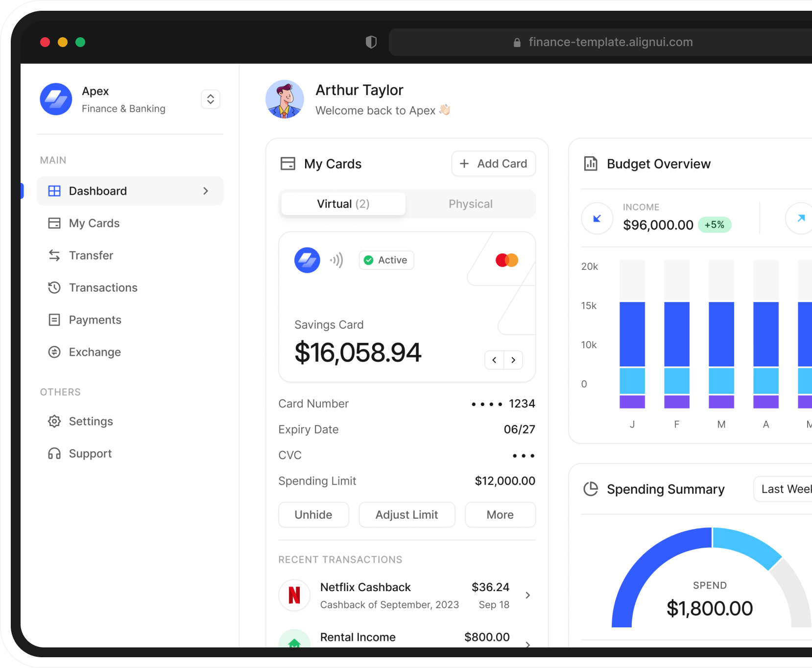Show previous card with left arrow
Viewport: 812px width, 668px height.
coord(494,360)
